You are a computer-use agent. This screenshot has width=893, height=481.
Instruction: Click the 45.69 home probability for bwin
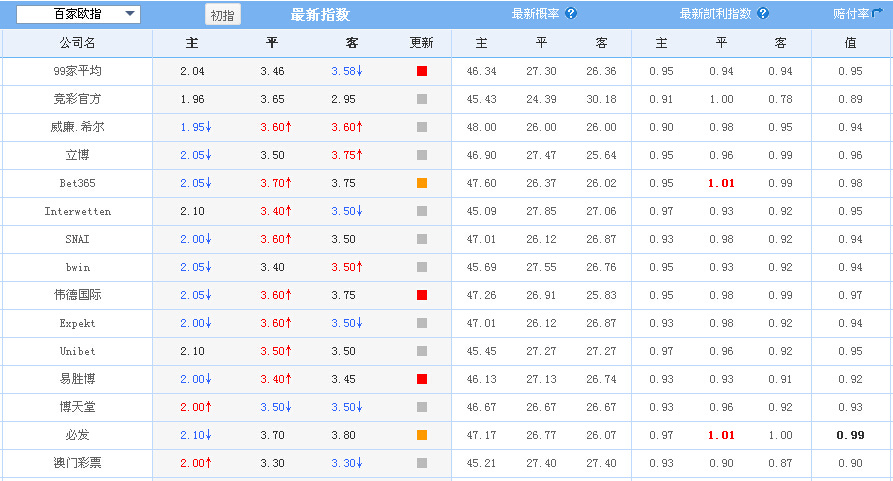click(481, 267)
